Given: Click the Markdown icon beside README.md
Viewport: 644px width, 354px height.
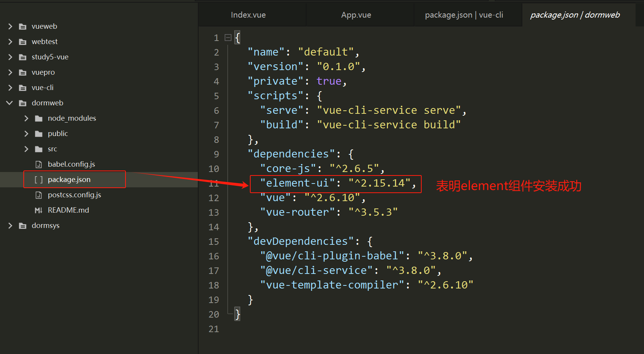Looking at the screenshot, I should (39, 210).
